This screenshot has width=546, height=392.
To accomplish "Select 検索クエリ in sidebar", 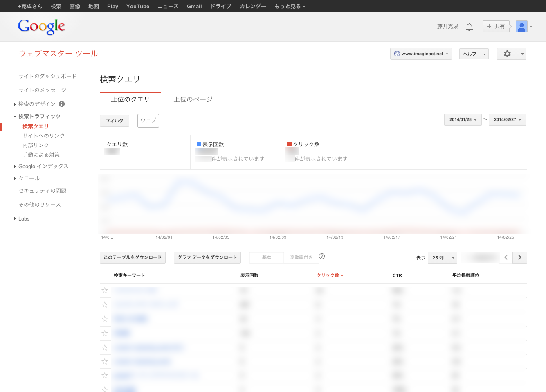I will (36, 126).
